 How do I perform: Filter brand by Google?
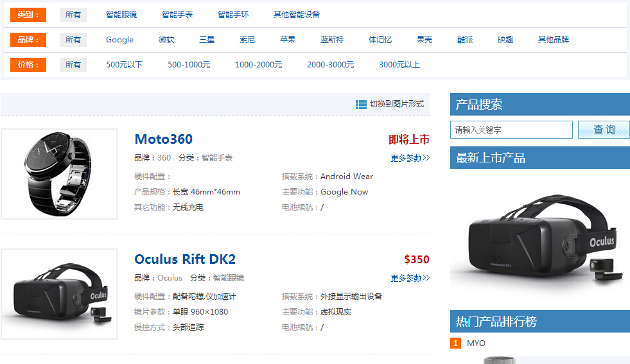[x=120, y=40]
